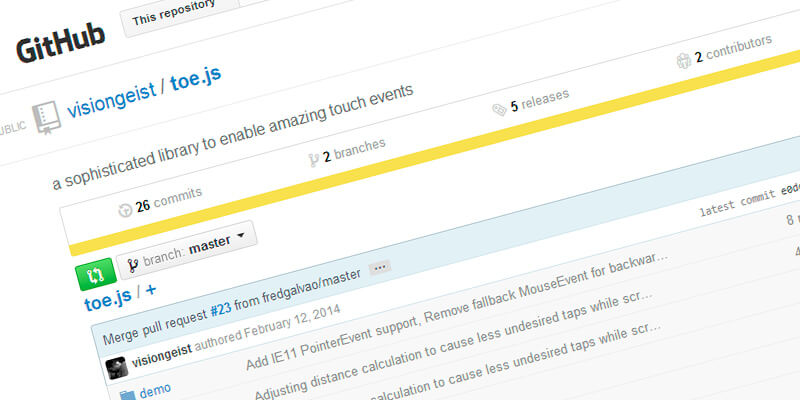Open the demo folder link
Screen dimensions: 800x400
point(153,389)
